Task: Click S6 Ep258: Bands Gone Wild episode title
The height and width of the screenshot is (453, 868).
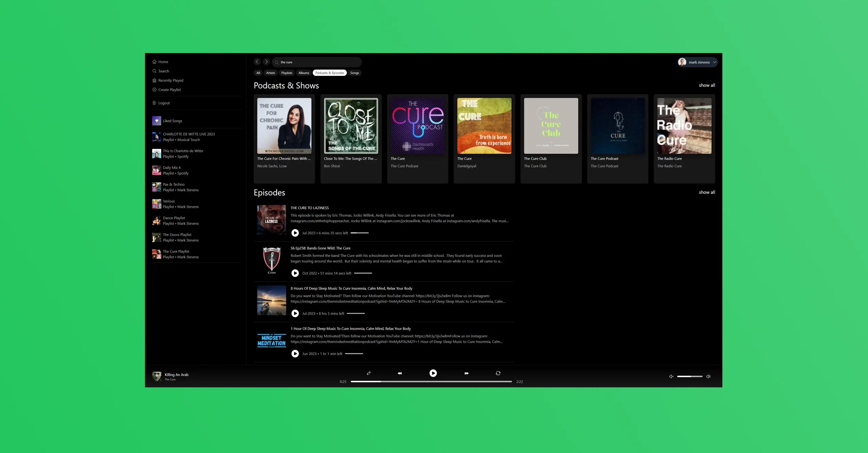Action: (x=320, y=248)
